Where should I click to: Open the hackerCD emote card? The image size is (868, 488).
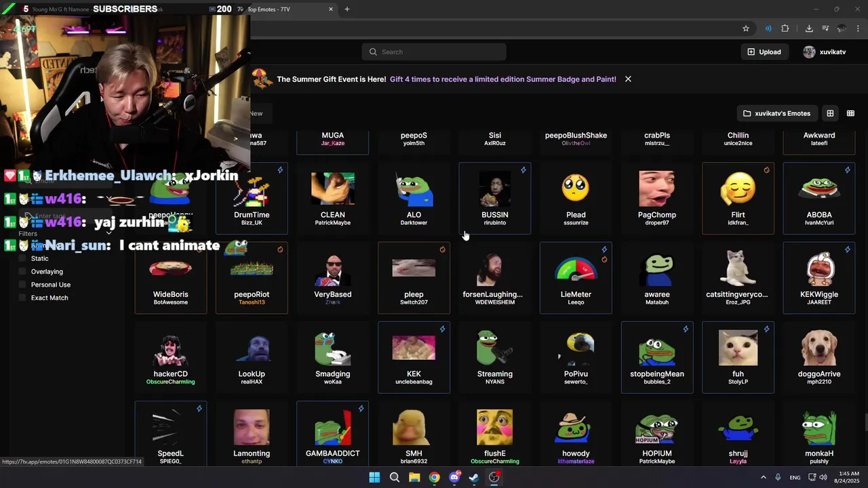(171, 357)
